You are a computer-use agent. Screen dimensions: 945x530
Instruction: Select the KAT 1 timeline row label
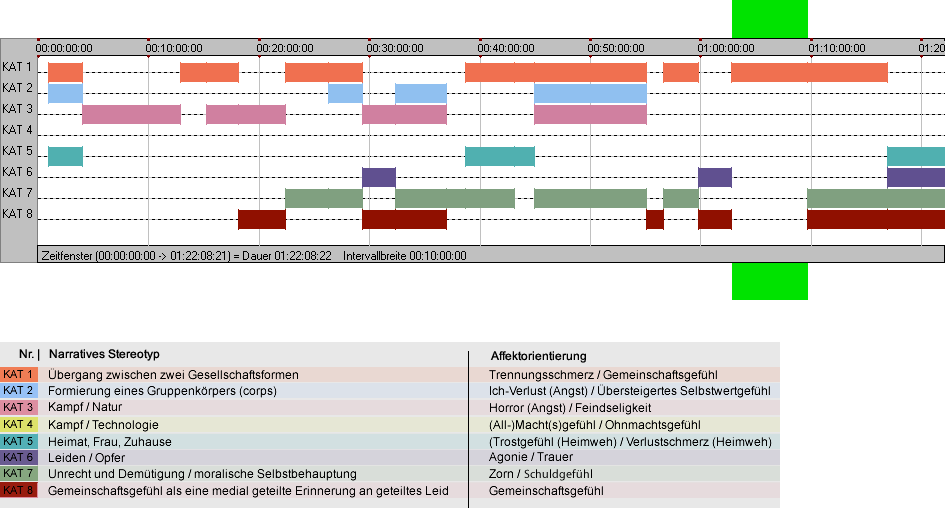[x=17, y=67]
